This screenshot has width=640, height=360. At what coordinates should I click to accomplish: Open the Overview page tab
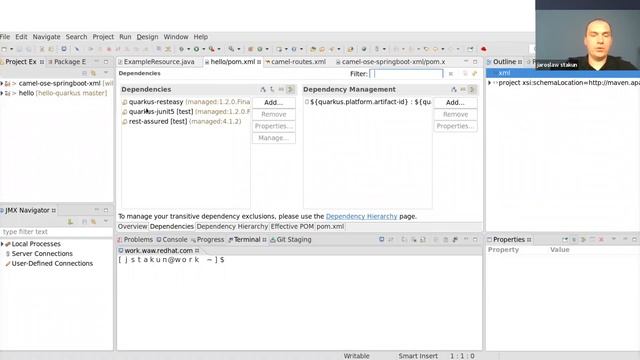click(x=132, y=227)
